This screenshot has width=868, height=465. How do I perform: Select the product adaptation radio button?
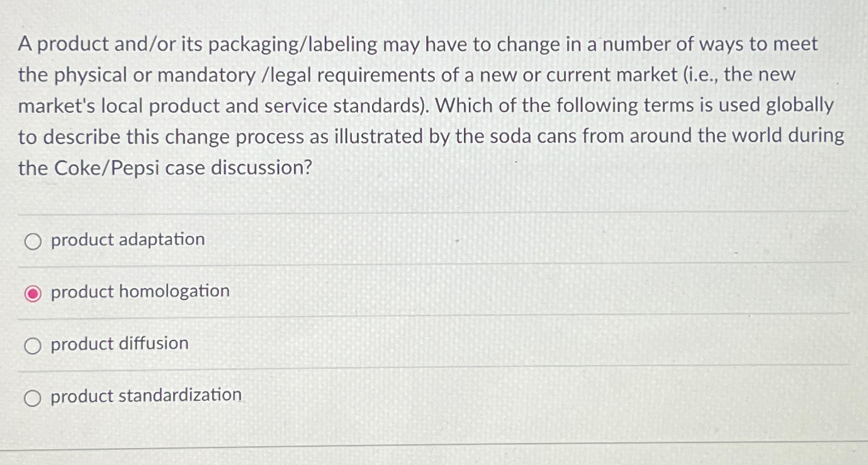pyautogui.click(x=33, y=240)
